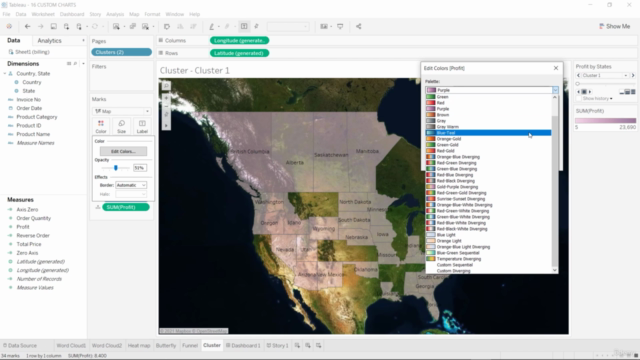Click the Clusters (2) pages pill

point(122,52)
